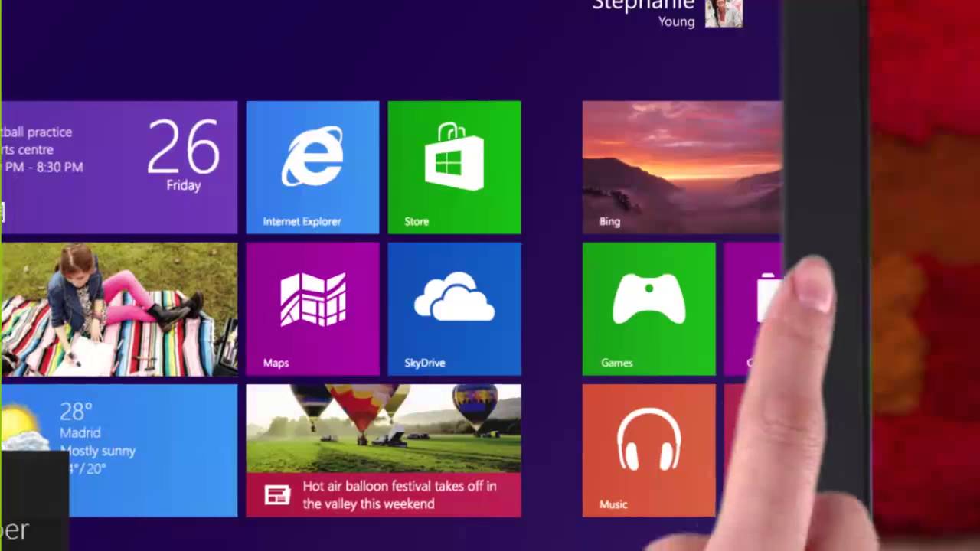Open Photos tile with girl on blanket
Image resolution: width=980 pixels, height=551 pixels.
click(x=119, y=308)
